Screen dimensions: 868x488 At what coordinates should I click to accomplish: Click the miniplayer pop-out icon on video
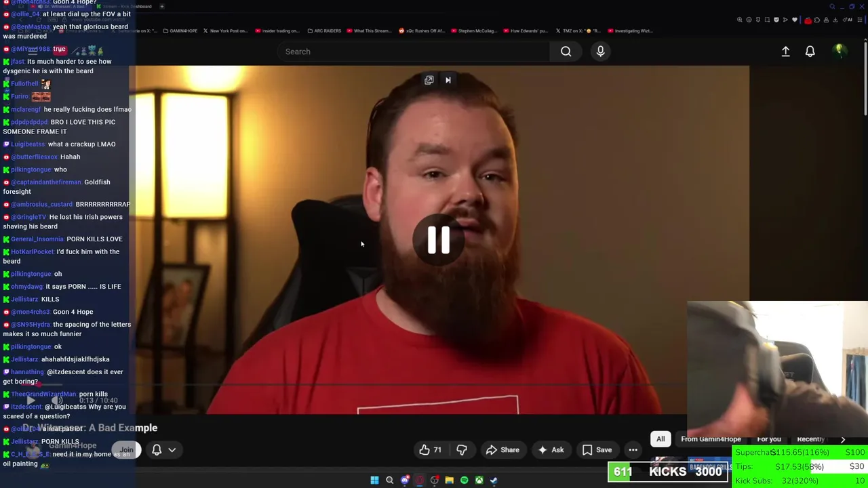click(429, 80)
